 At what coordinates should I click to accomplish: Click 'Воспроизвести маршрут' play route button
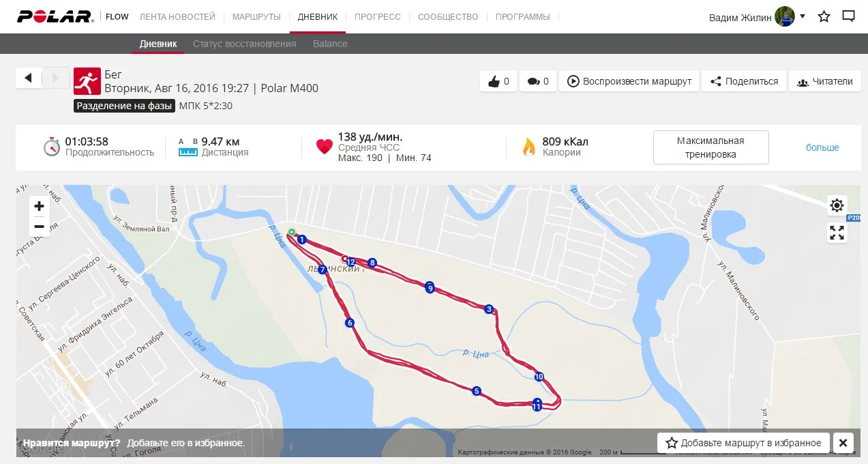pos(629,81)
